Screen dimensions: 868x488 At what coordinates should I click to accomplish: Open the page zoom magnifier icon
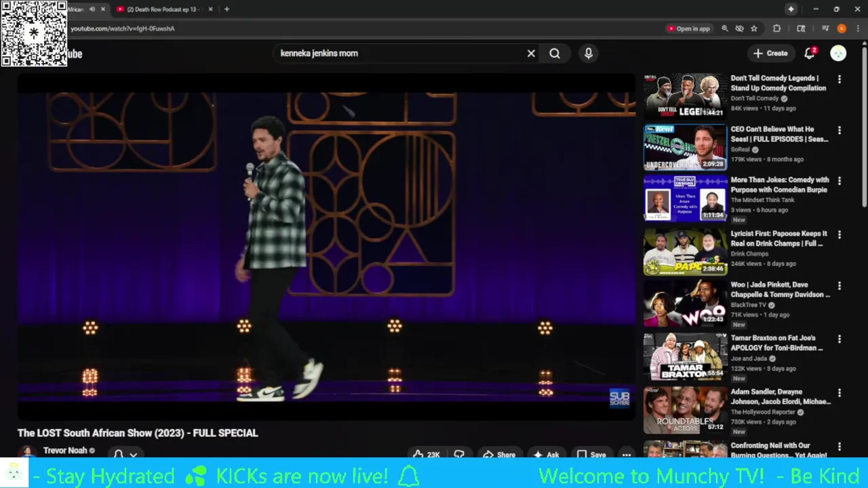pyautogui.click(x=725, y=28)
